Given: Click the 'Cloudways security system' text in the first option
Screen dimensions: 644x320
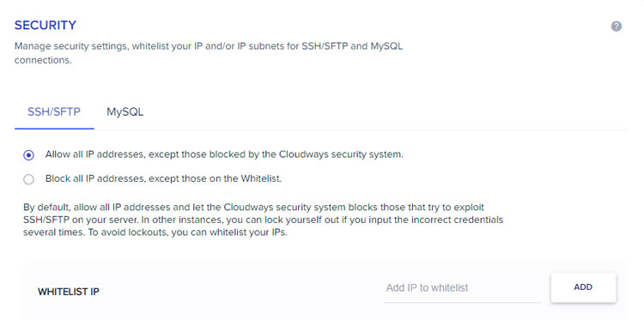Looking at the screenshot, I should tap(341, 154).
